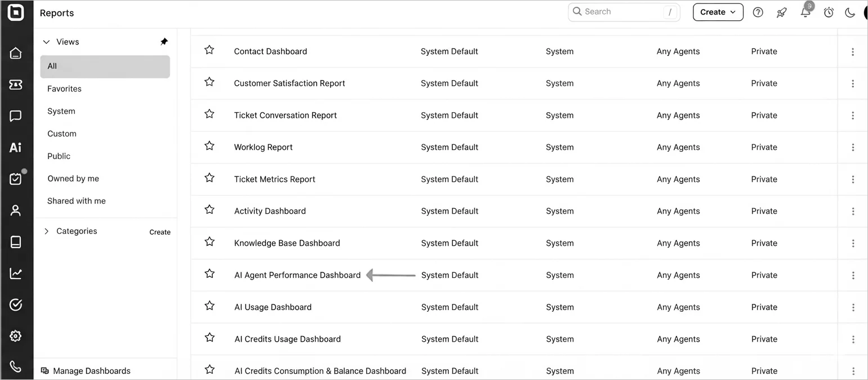
Task: Open the Contacts person sidebar icon
Action: click(x=16, y=210)
